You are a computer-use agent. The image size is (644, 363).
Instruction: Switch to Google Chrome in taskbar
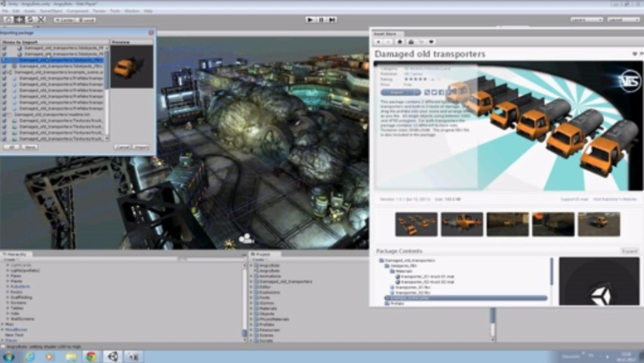[x=91, y=356]
